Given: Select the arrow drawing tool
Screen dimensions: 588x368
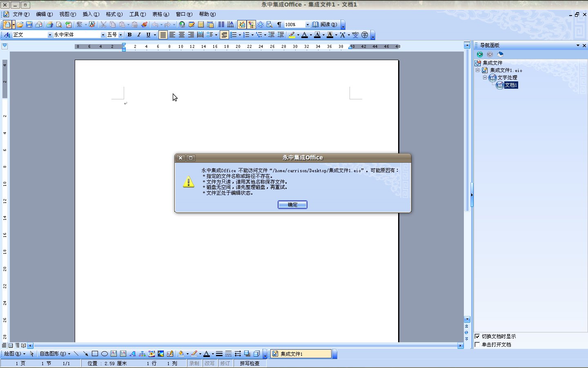Looking at the screenshot, I should click(85, 354).
